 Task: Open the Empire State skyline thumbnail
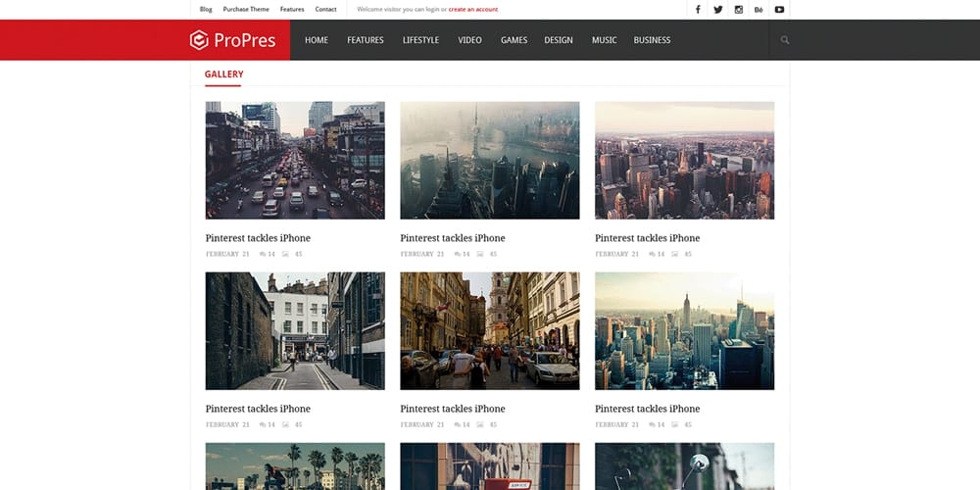(x=684, y=331)
